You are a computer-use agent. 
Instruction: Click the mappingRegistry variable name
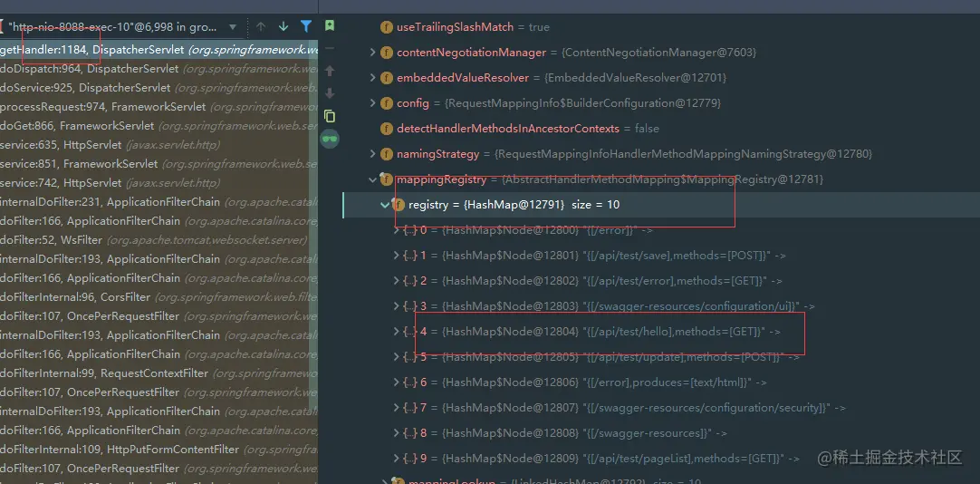[441, 179]
